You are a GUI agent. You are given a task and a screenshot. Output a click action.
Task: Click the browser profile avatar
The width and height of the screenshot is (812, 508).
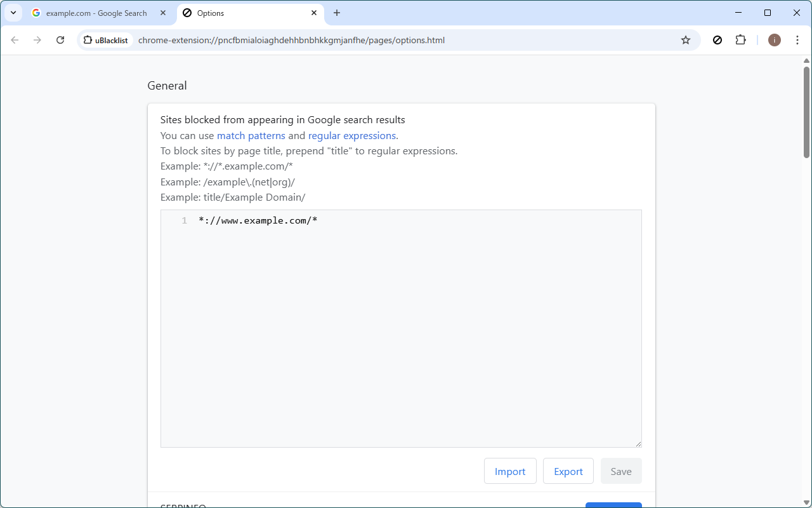click(x=774, y=39)
